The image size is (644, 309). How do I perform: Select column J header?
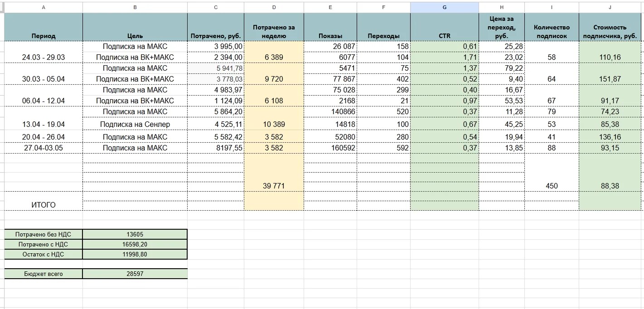610,7
